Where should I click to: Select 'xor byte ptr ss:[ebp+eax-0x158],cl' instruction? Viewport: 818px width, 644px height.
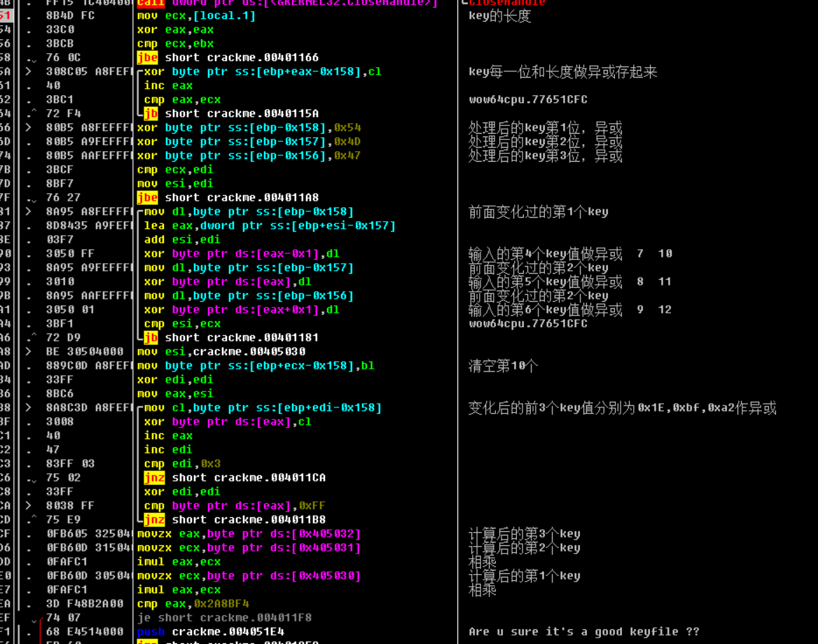pos(263,71)
